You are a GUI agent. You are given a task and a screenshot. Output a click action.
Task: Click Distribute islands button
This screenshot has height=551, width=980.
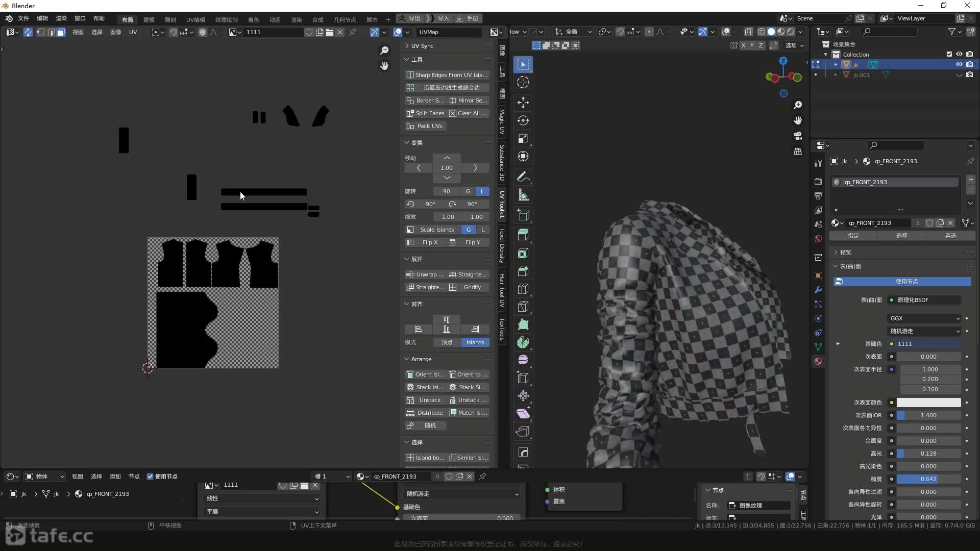click(425, 413)
